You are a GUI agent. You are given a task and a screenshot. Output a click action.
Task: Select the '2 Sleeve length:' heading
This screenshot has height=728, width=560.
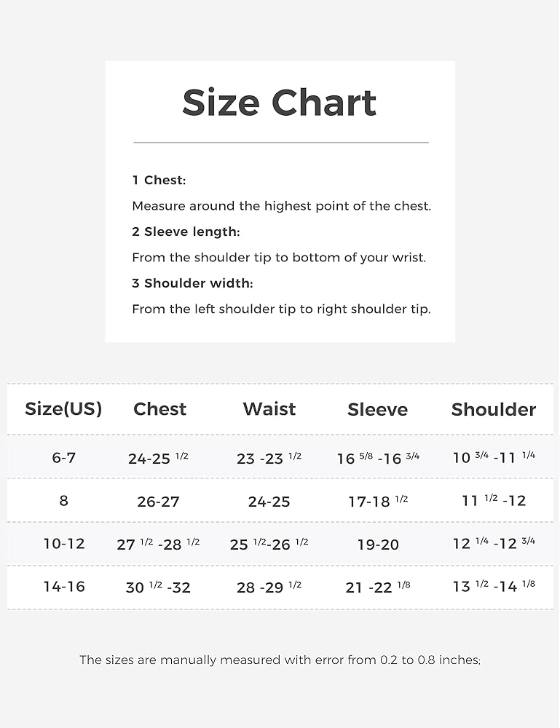click(x=186, y=232)
